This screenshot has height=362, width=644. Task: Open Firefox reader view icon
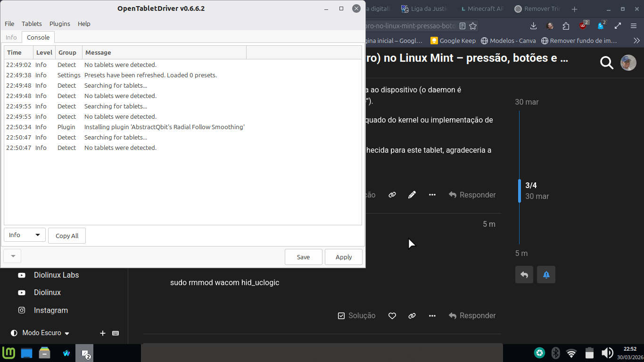pyautogui.click(x=462, y=26)
